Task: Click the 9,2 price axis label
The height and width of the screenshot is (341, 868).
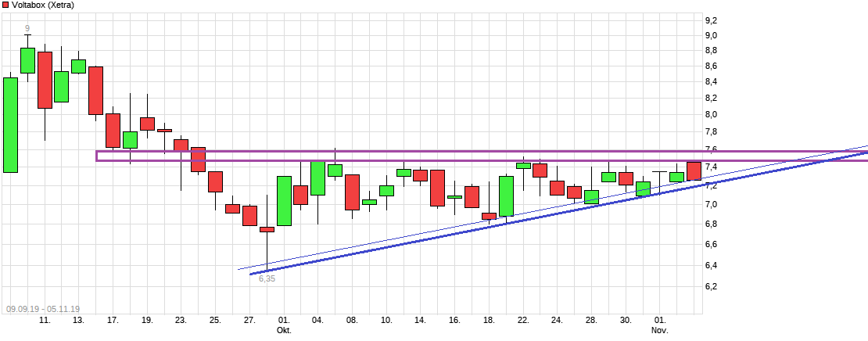Action: (711, 20)
